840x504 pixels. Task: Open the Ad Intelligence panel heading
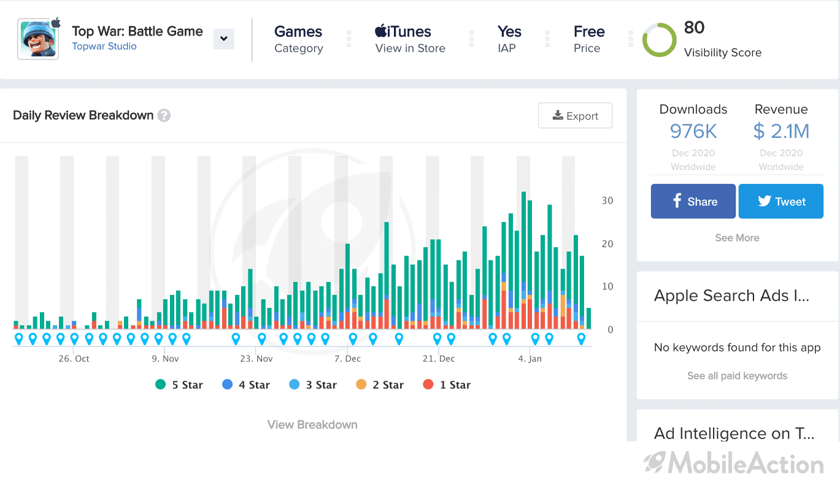tap(734, 433)
